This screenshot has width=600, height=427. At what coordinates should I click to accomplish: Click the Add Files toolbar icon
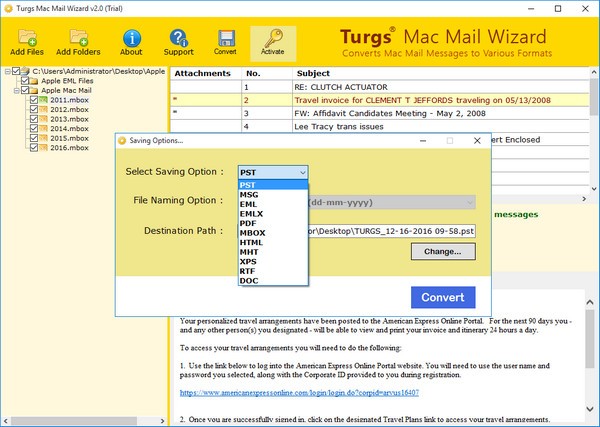pyautogui.click(x=28, y=36)
